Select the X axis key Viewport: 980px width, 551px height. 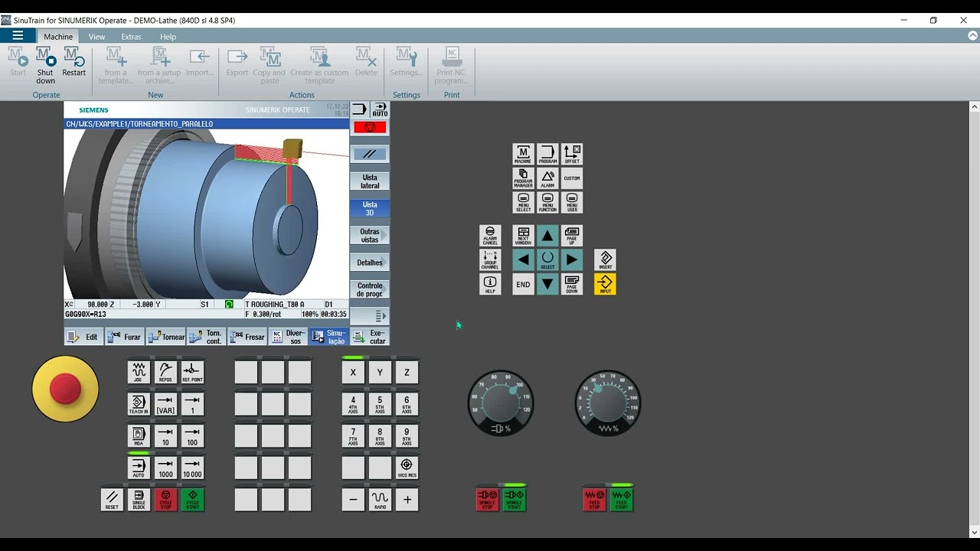point(353,372)
